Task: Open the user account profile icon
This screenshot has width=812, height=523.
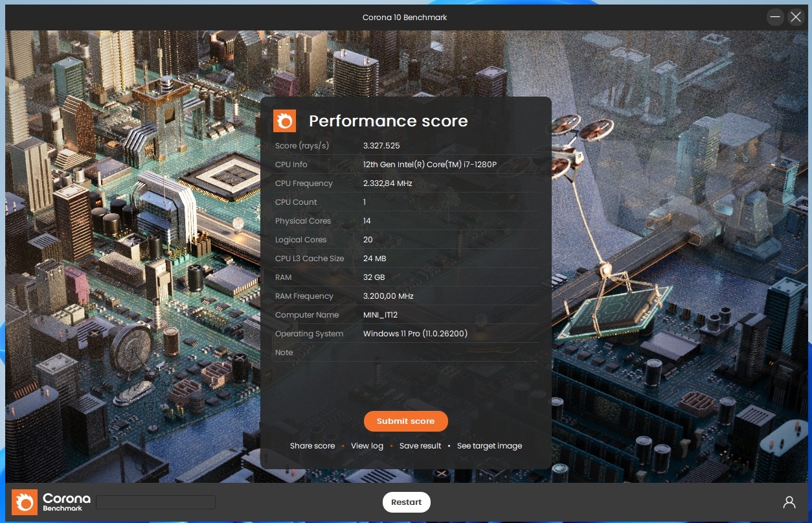Action: coord(789,502)
